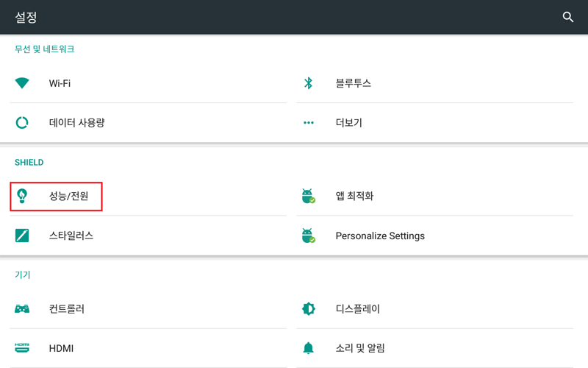Select 컨트롤러 settings entry
The width and height of the screenshot is (588, 368).
pos(148,308)
